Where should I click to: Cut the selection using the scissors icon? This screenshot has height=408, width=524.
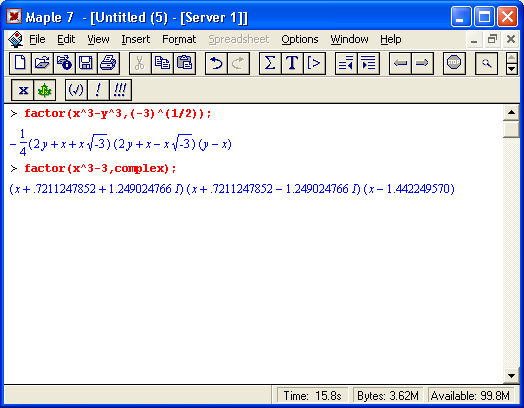coord(140,63)
